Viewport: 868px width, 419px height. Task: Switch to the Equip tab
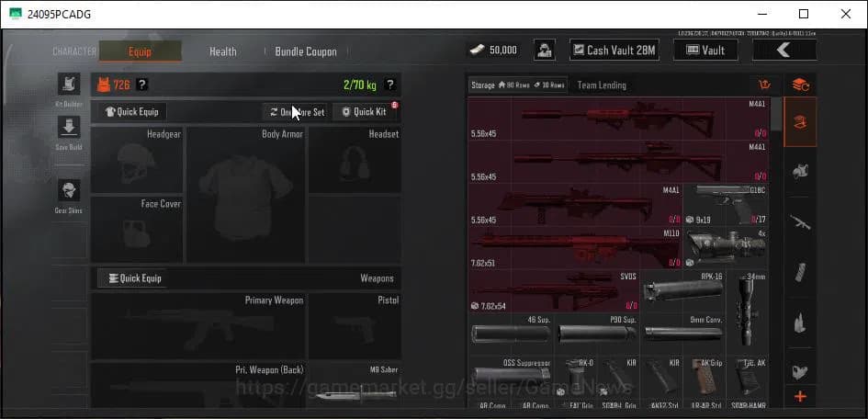point(140,51)
